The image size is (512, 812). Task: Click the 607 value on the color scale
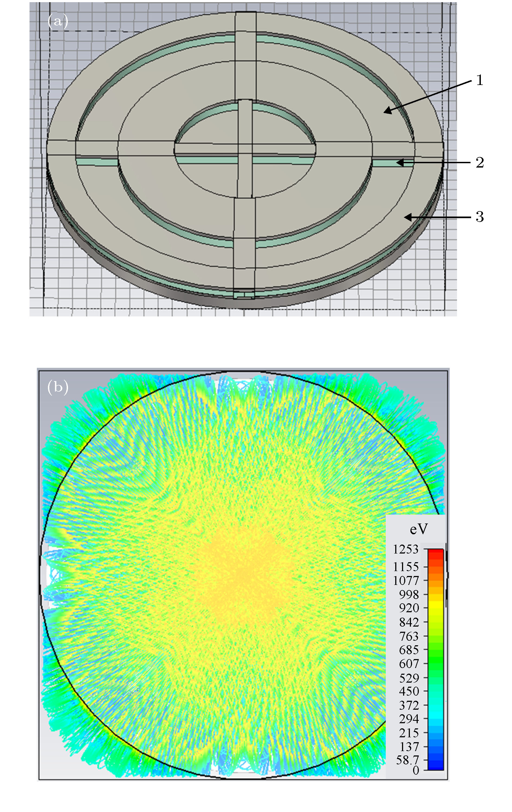coord(409,664)
